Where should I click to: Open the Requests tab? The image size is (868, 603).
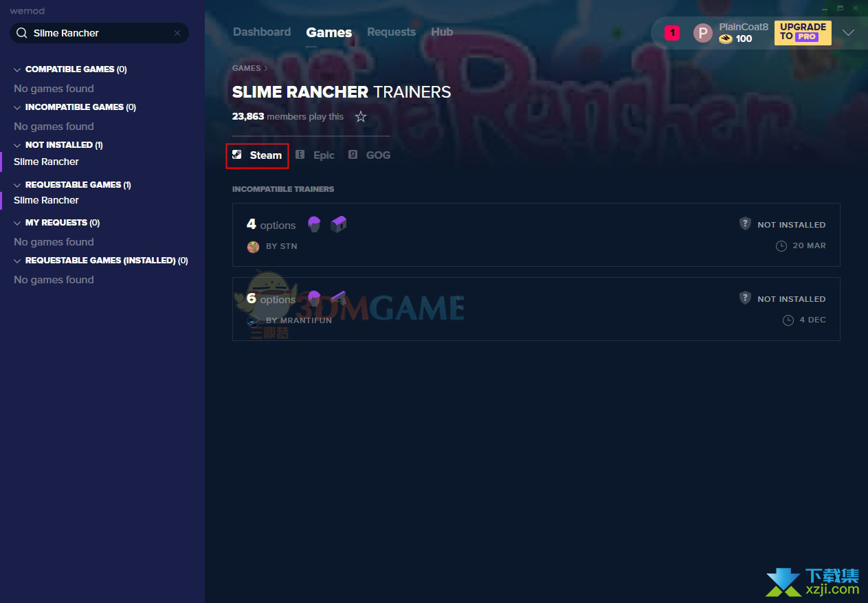point(391,32)
